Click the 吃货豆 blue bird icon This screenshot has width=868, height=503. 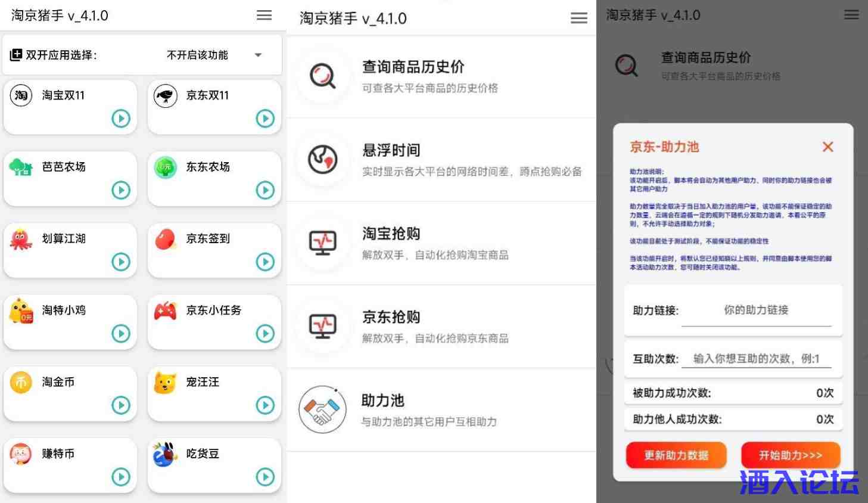coord(166,454)
